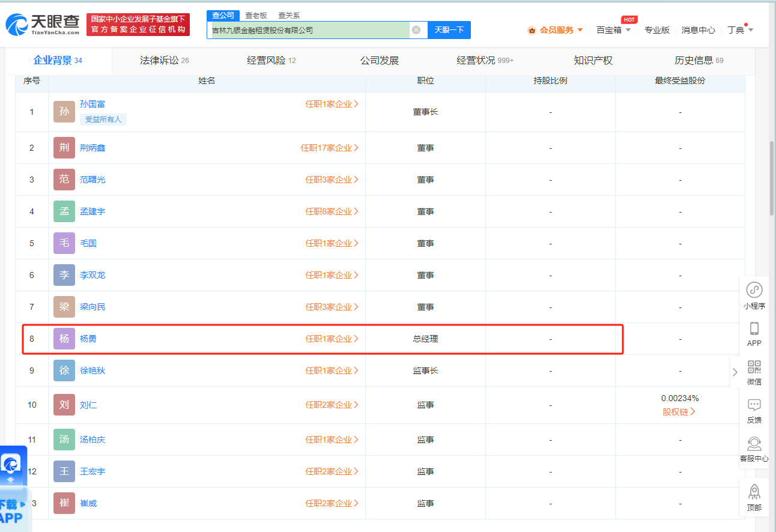The width and height of the screenshot is (776, 532).
Task: Click the APP phone icon in sidebar
Action: point(754,328)
